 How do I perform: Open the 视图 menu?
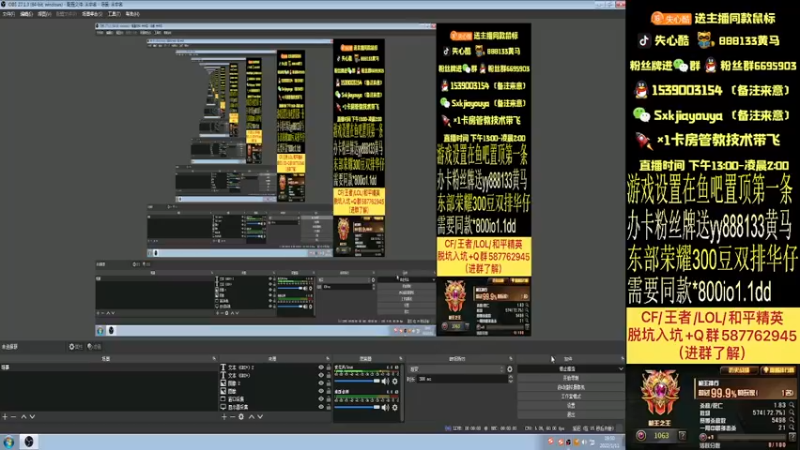[x=44, y=14]
